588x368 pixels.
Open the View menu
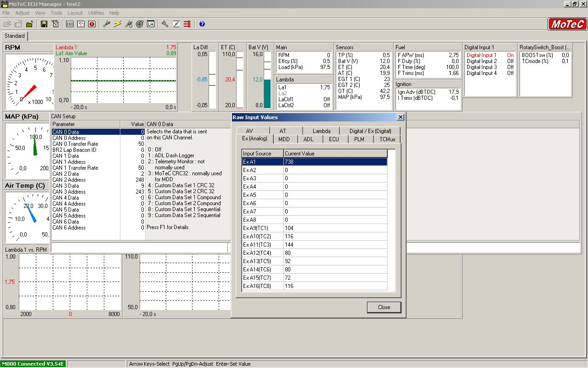pos(40,13)
